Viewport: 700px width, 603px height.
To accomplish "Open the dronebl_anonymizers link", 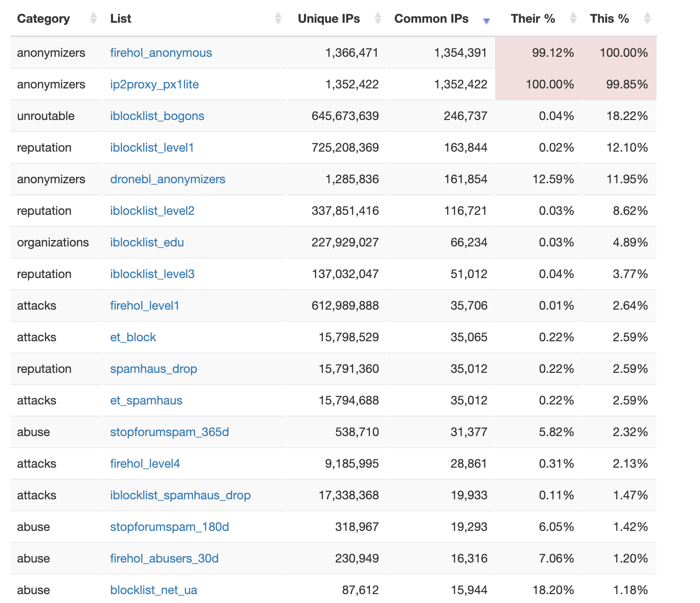I will pyautogui.click(x=167, y=179).
